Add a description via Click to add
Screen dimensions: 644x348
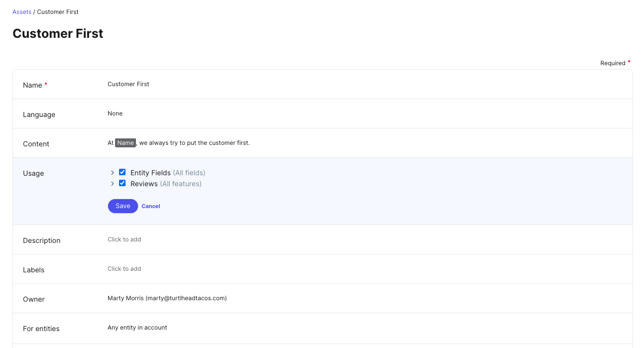tap(125, 239)
